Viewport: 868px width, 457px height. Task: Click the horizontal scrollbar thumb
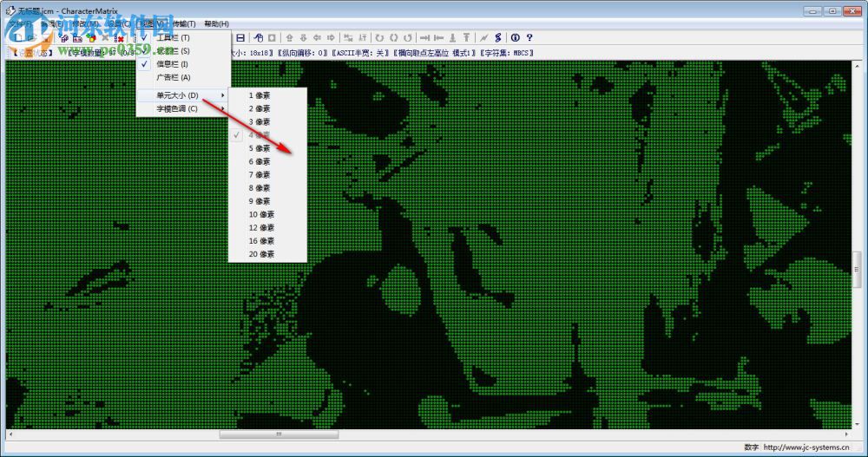[278, 434]
